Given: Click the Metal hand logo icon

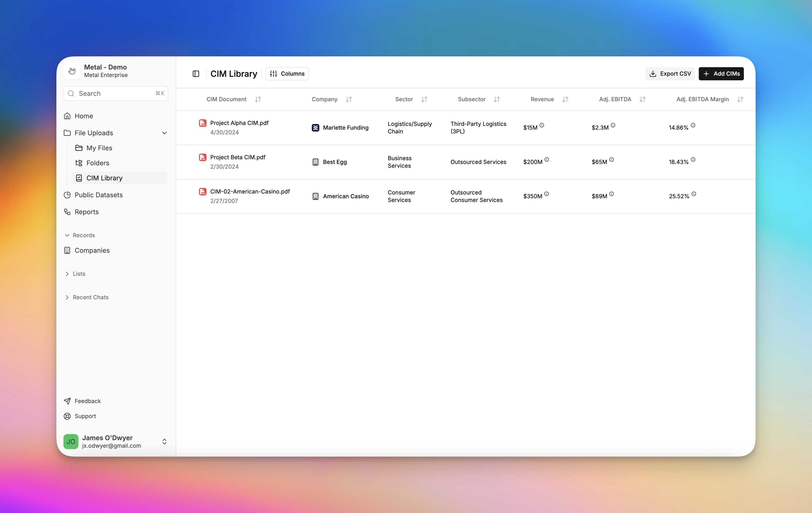Looking at the screenshot, I should [x=72, y=71].
